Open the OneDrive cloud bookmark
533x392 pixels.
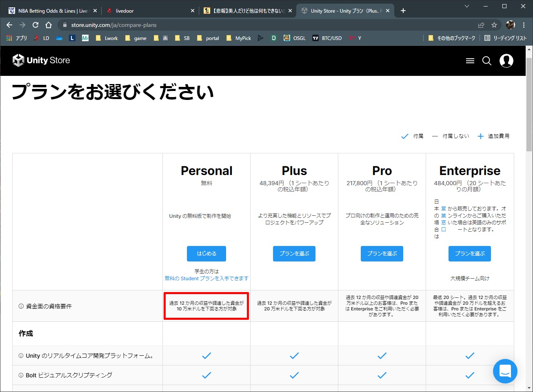tap(59, 38)
